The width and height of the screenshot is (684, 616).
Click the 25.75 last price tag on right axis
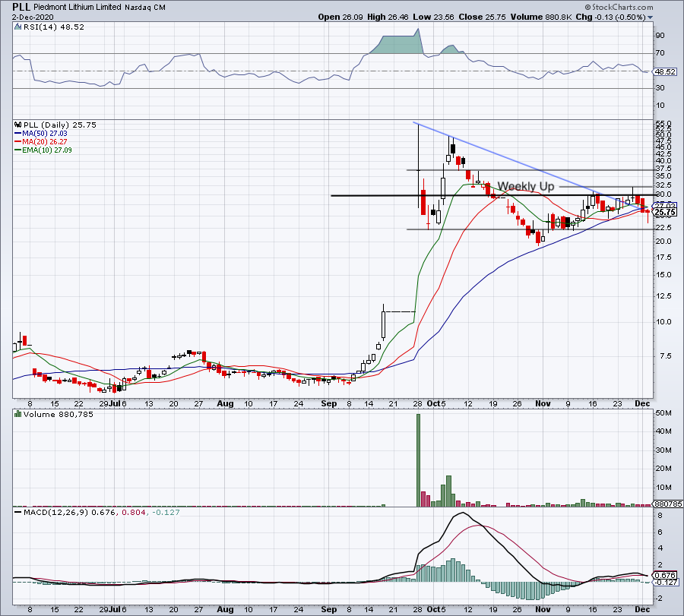click(x=666, y=213)
